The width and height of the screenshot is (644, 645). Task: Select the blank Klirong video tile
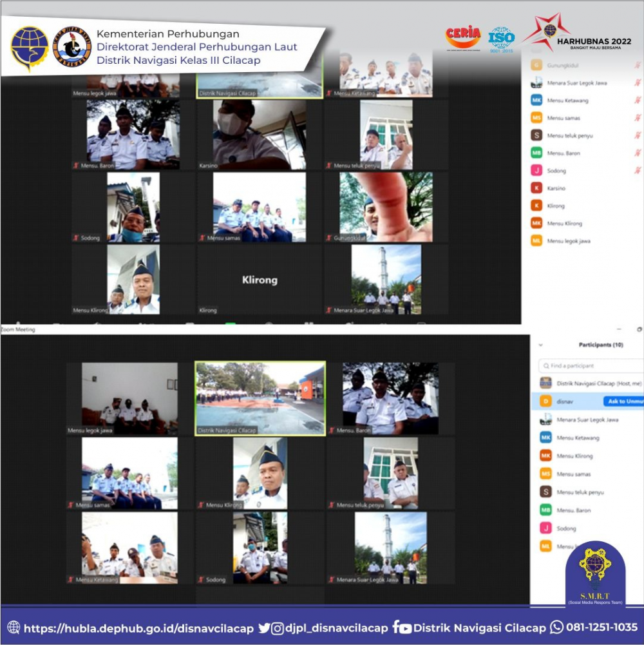pos(260,280)
